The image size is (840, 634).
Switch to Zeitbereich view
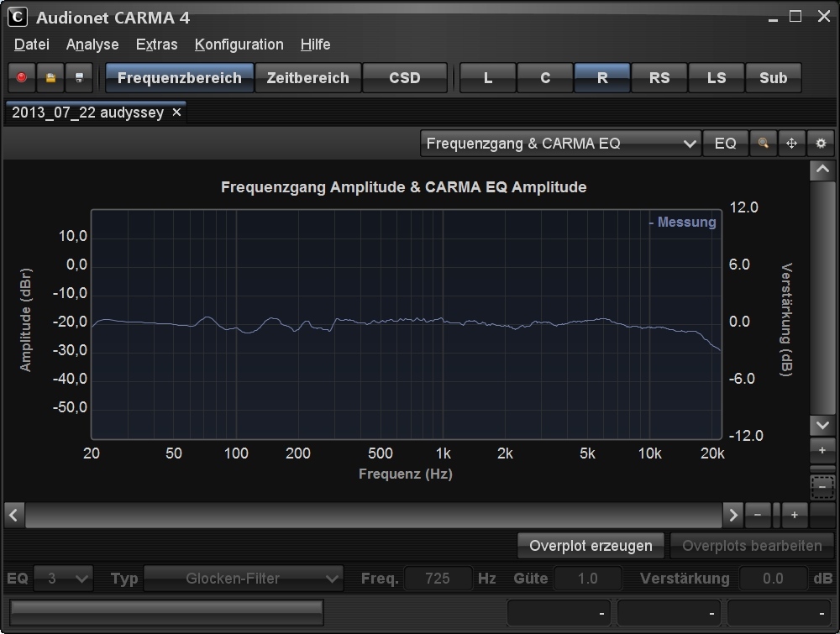point(307,78)
